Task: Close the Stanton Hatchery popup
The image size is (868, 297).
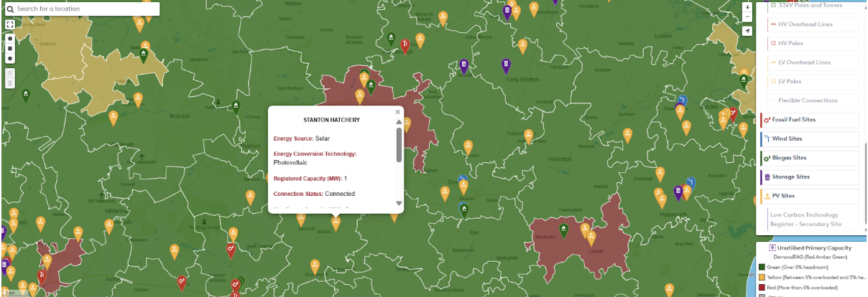Action: tap(397, 112)
